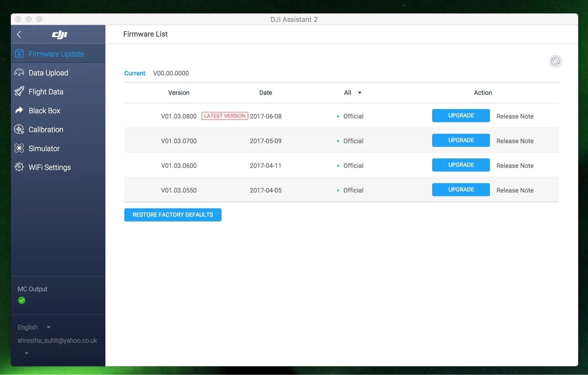
Task: Click the date 2017-05-09
Action: [x=266, y=141]
